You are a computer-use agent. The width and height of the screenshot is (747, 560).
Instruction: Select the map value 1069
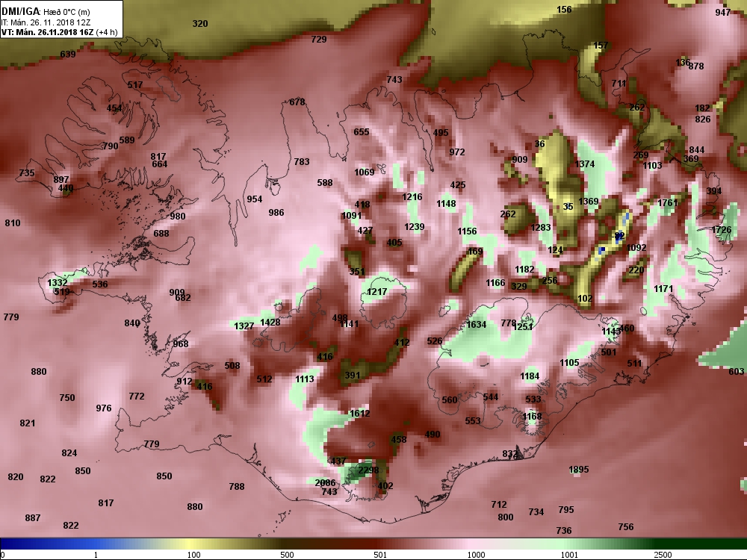[x=365, y=172]
